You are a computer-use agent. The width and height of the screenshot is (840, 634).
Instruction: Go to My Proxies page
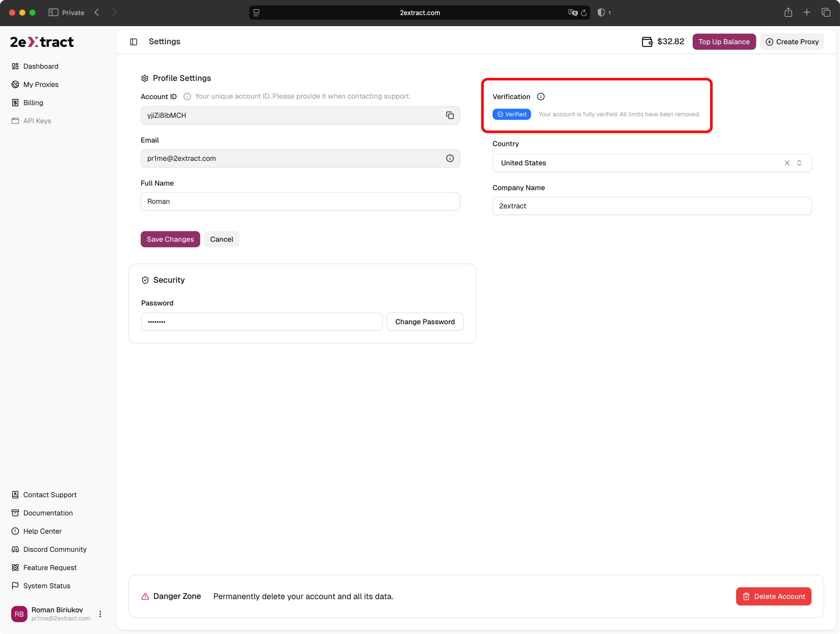[x=41, y=85]
